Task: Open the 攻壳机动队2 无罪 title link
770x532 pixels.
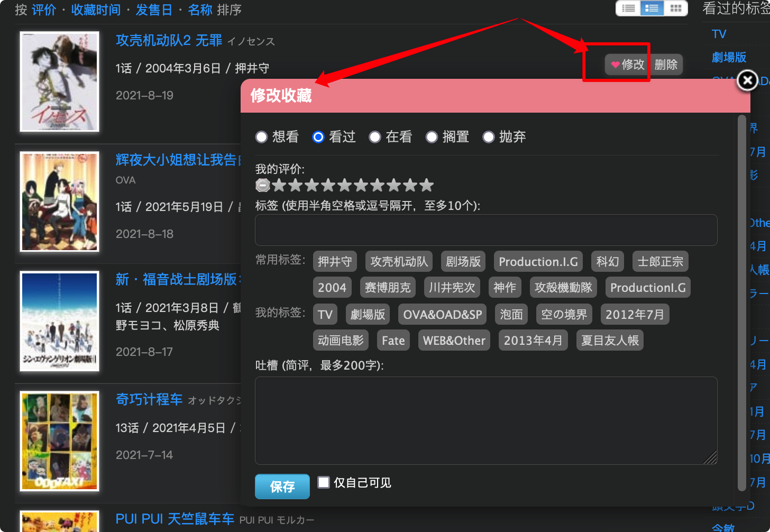Action: click(x=169, y=40)
